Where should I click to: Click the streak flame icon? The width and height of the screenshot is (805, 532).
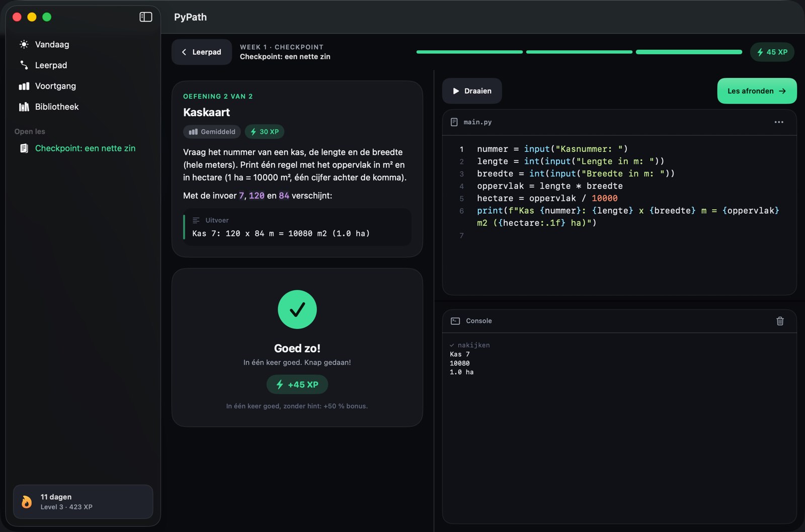click(x=27, y=502)
